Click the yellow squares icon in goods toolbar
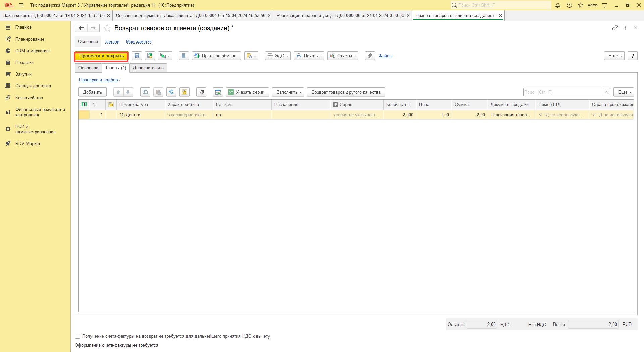The image size is (644, 352). tap(184, 92)
